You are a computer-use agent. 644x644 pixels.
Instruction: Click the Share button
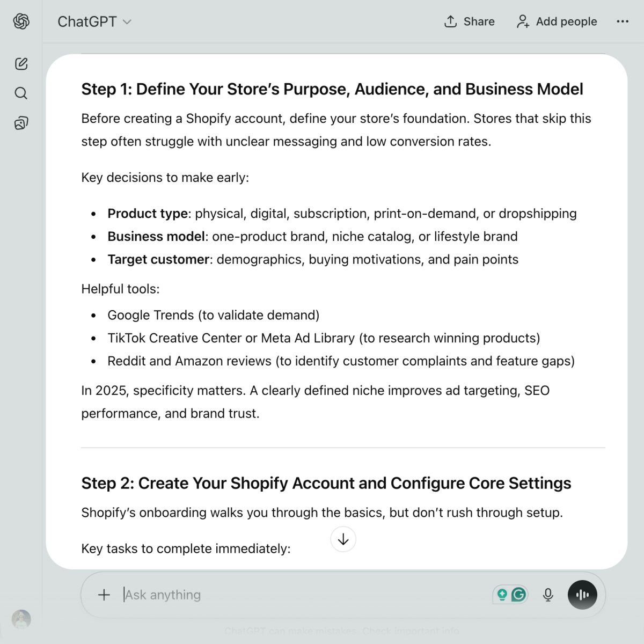click(x=470, y=21)
